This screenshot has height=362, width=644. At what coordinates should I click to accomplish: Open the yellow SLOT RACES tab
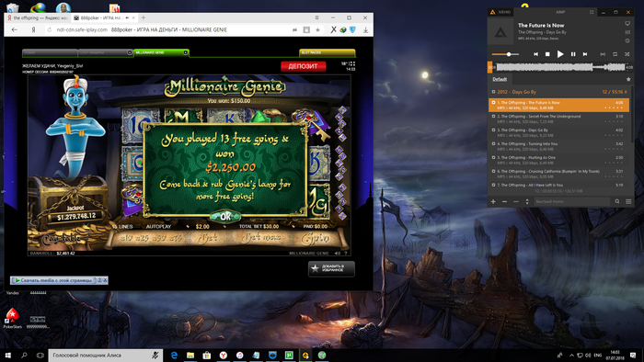327,52
